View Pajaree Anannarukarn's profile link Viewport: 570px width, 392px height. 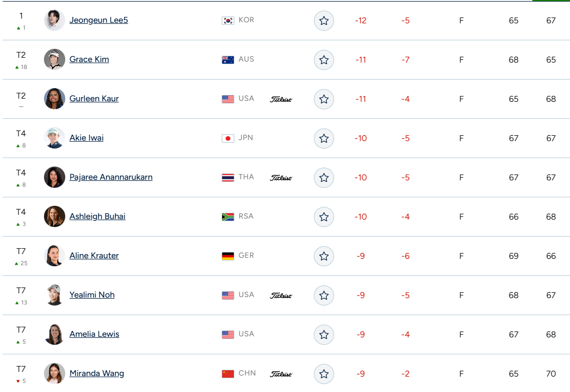click(111, 177)
